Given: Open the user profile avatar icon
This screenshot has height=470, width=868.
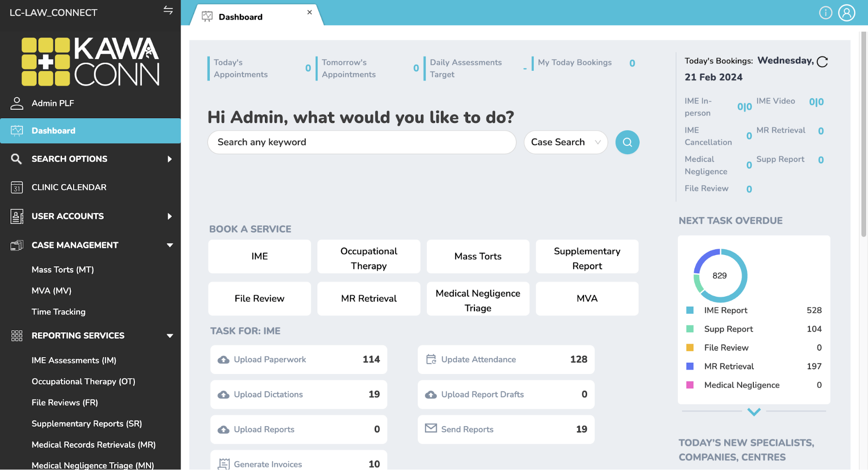Looking at the screenshot, I should pos(846,13).
